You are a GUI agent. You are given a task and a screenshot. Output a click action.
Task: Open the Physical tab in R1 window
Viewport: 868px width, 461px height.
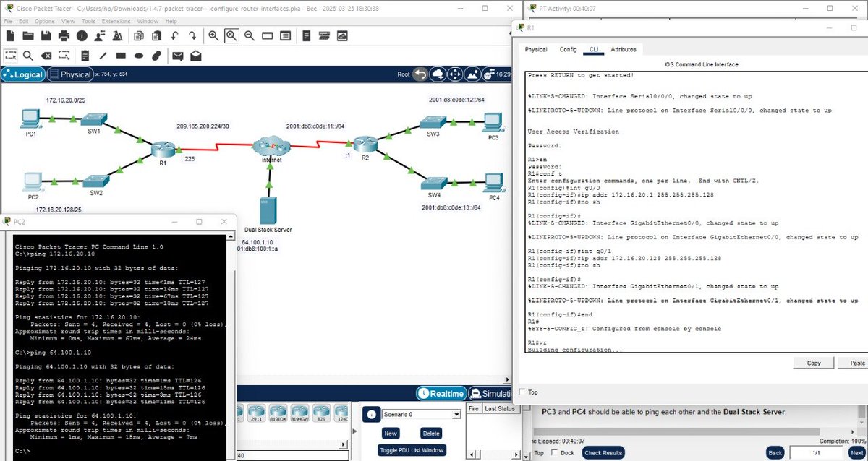[x=536, y=49]
